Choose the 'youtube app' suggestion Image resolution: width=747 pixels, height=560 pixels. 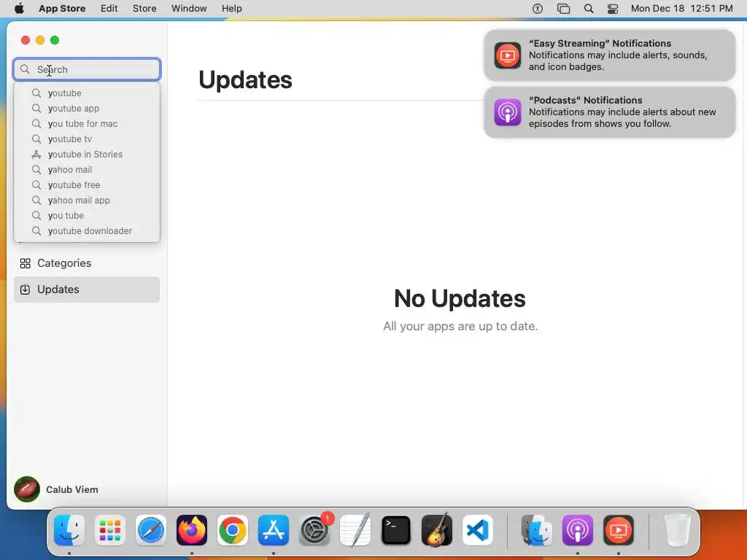[x=87, y=108]
